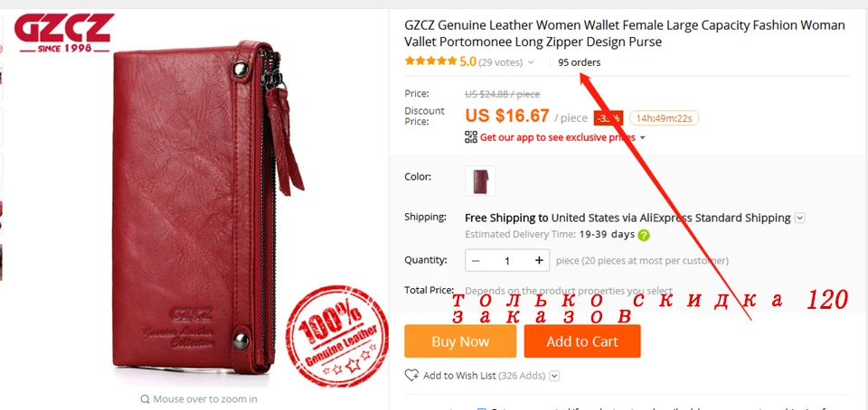Viewport: 868px width, 410px height.
Task: Click the Add to Wish List link
Action: (x=459, y=377)
